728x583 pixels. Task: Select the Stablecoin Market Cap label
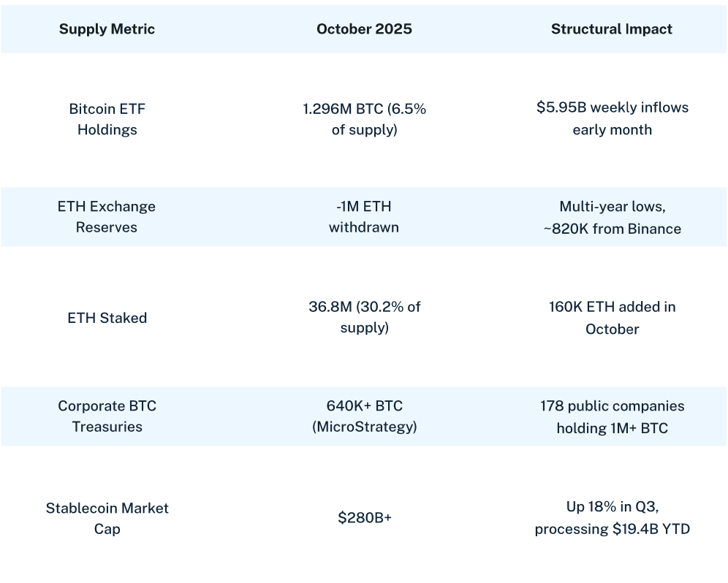point(107,518)
